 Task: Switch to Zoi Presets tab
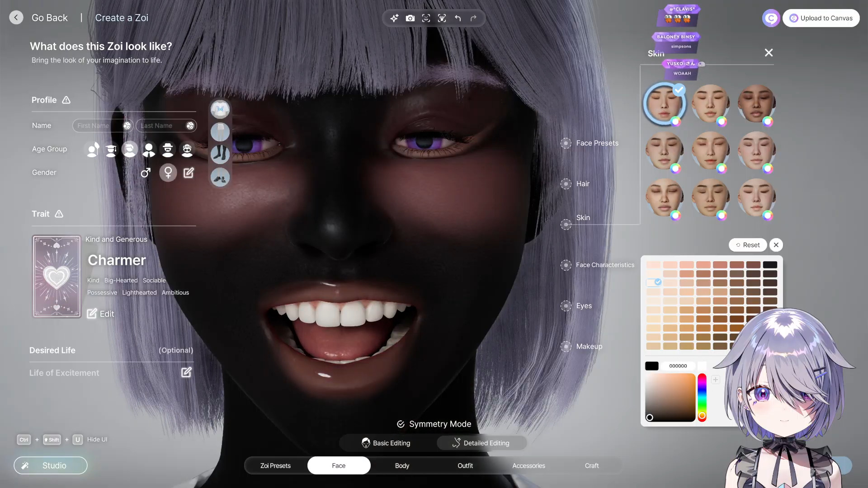[275, 465]
